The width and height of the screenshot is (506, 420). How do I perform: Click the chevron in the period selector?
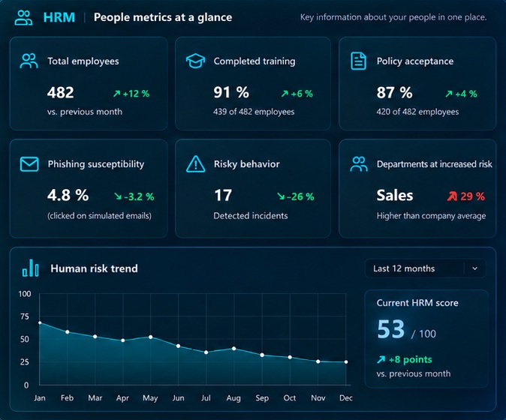tap(474, 268)
